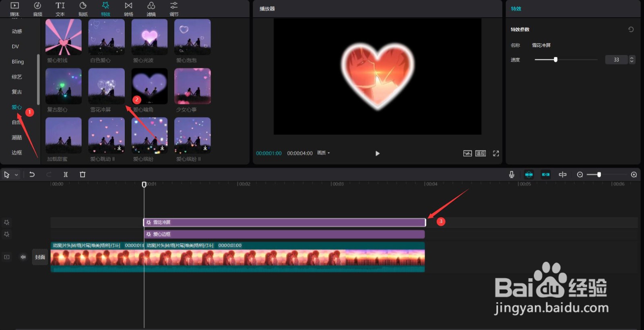Select the 潮酷 effect category
The image size is (644, 330).
click(x=17, y=138)
